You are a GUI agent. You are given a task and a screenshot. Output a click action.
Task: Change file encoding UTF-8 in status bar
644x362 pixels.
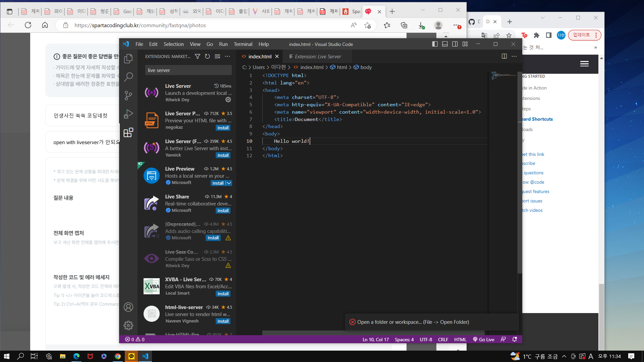[426, 339]
